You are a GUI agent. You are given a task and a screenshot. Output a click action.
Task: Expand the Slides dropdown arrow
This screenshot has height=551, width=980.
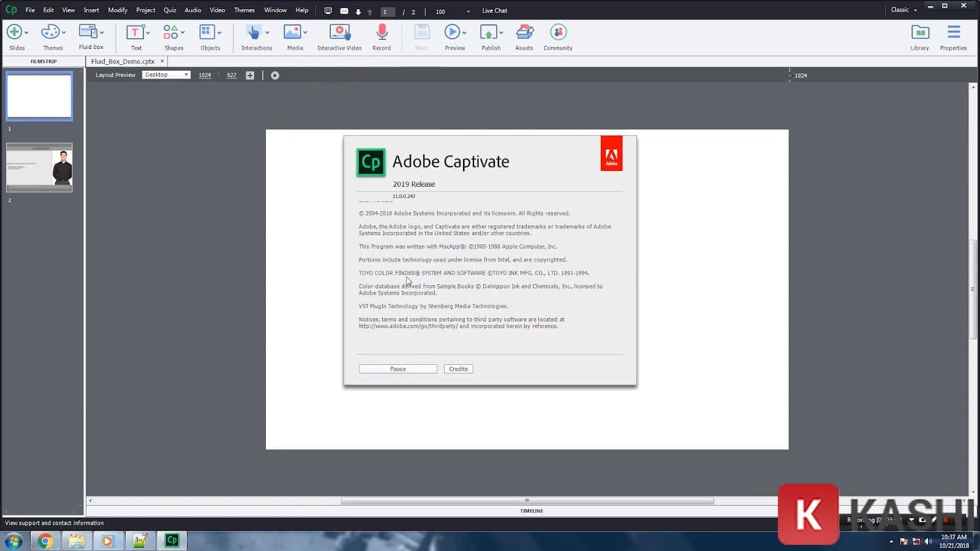26,32
